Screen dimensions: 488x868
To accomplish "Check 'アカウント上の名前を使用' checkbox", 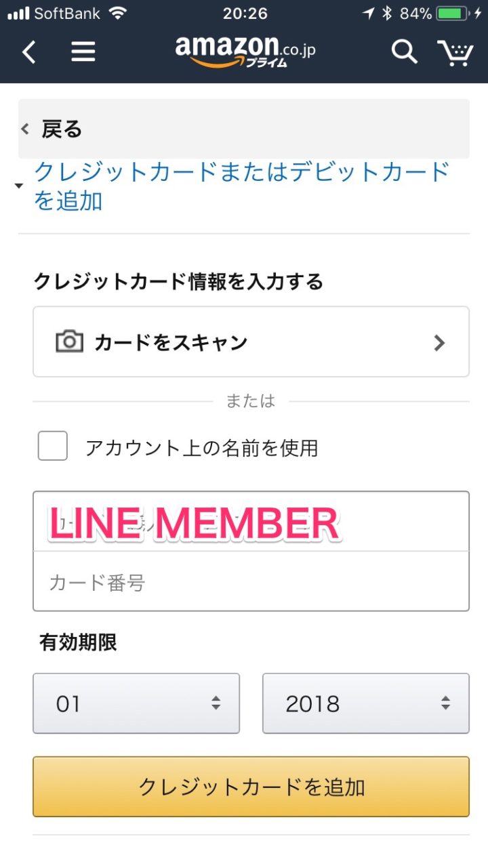I will coord(53,447).
